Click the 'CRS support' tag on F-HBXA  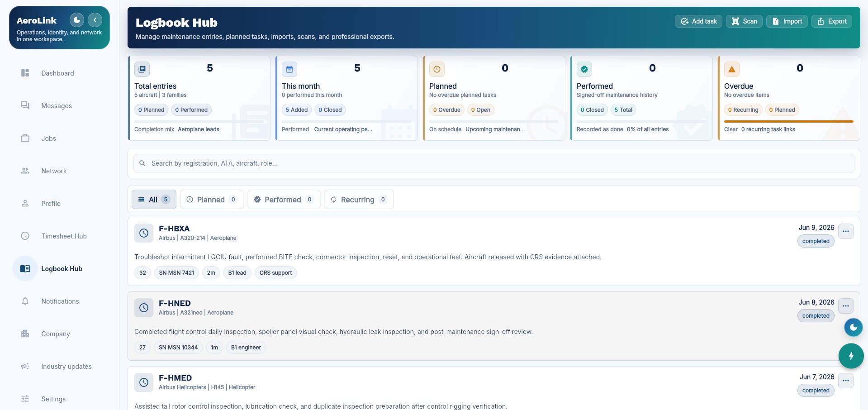click(275, 273)
